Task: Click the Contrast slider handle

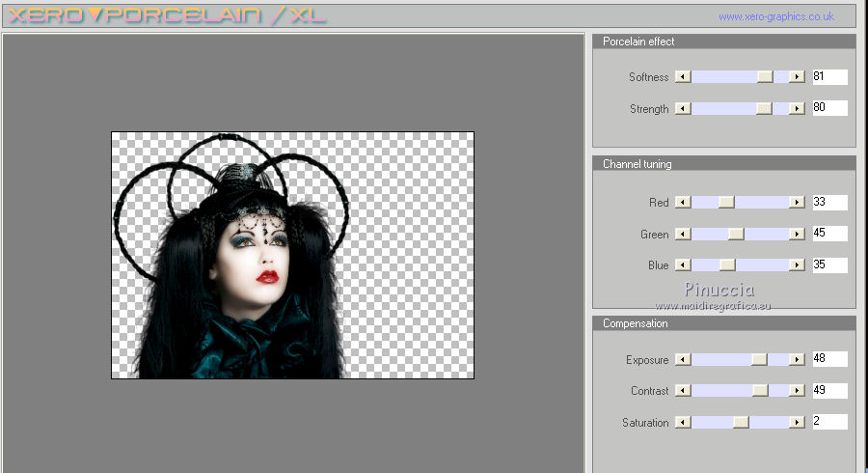Action: (x=760, y=391)
